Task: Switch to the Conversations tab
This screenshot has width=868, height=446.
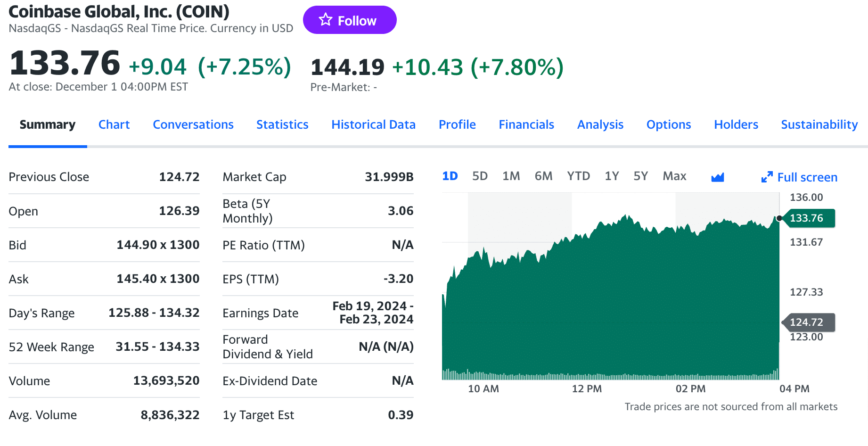Action: coord(193,124)
